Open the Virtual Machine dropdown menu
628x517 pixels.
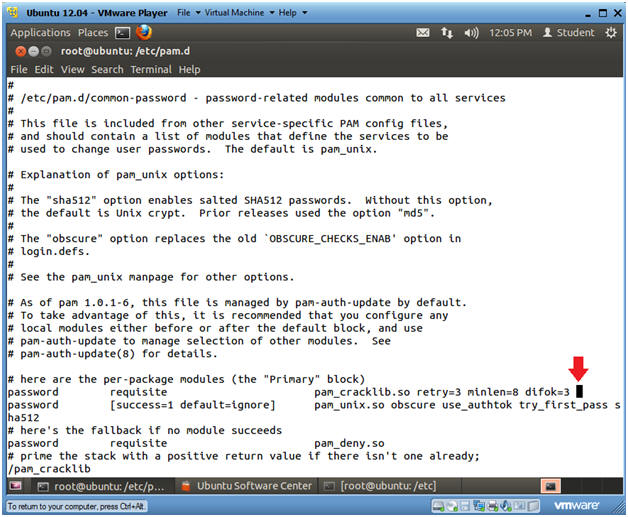[240, 13]
